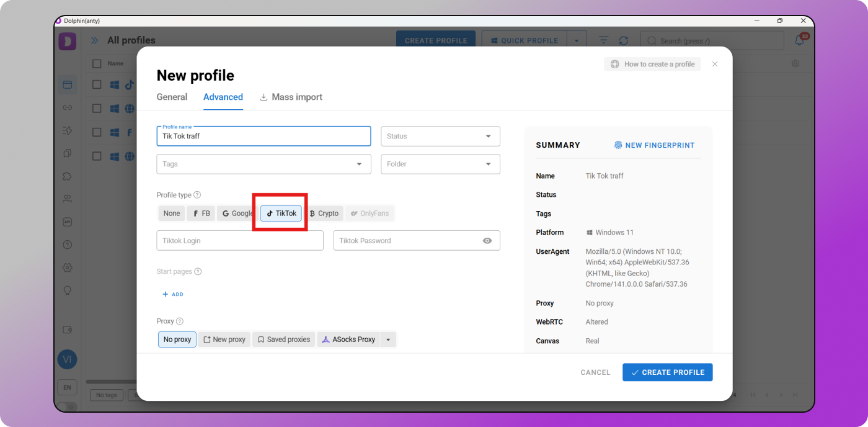868x427 pixels.
Task: Expand the ASocks Proxy dropdown arrow
Action: (x=388, y=339)
